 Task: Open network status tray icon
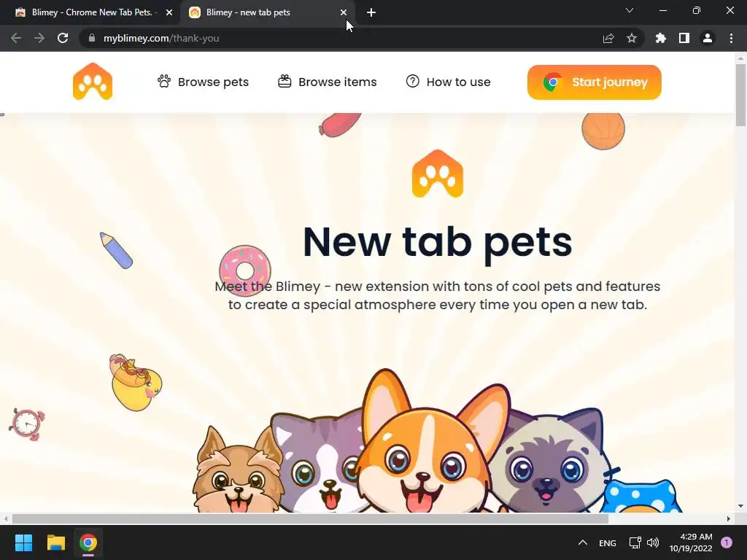[635, 542]
